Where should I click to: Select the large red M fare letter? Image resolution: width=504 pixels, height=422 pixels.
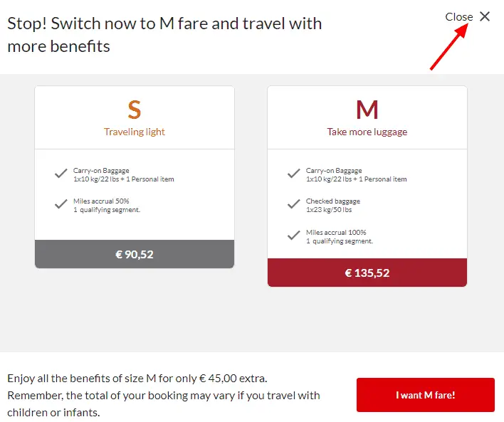(x=367, y=110)
